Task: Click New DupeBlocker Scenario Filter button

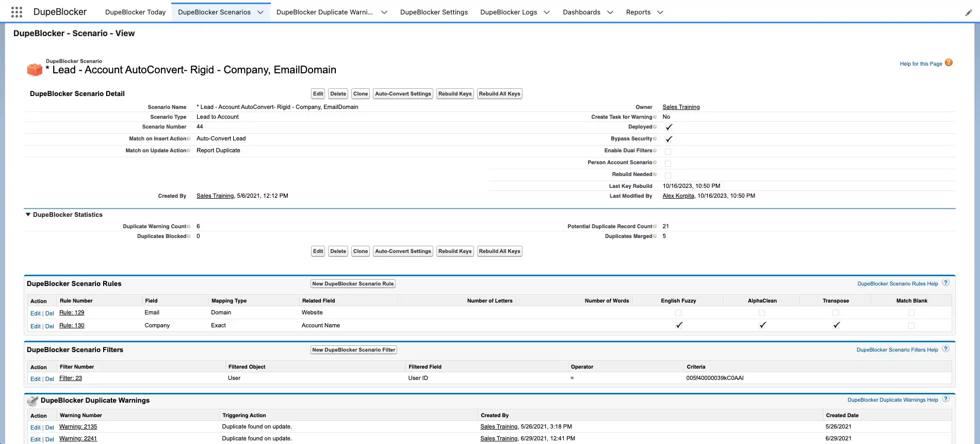Action: coord(354,350)
